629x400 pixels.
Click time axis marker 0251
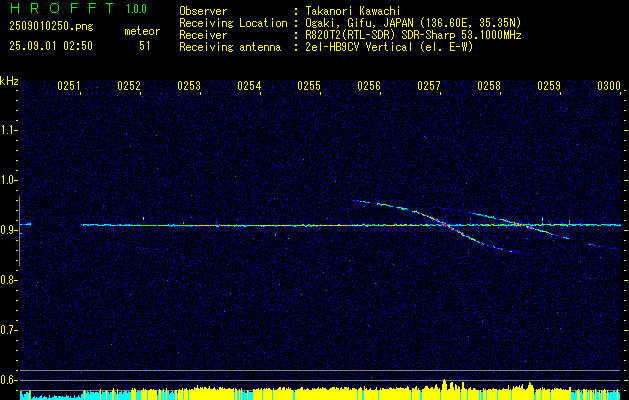pos(69,86)
